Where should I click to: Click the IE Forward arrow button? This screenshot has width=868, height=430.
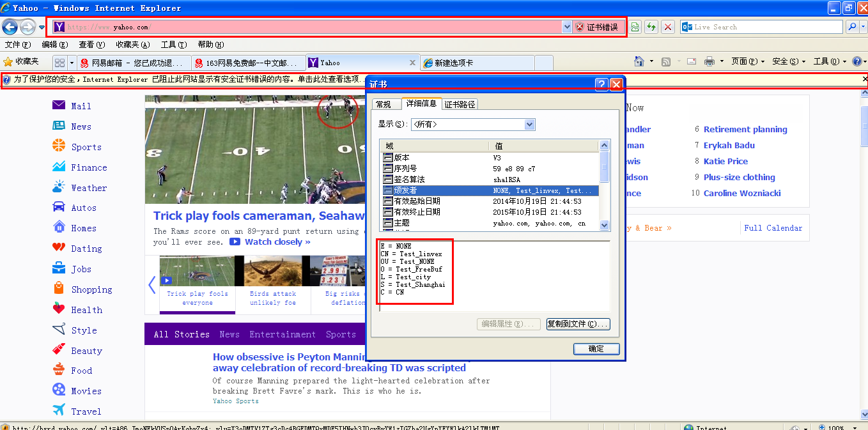click(x=27, y=27)
